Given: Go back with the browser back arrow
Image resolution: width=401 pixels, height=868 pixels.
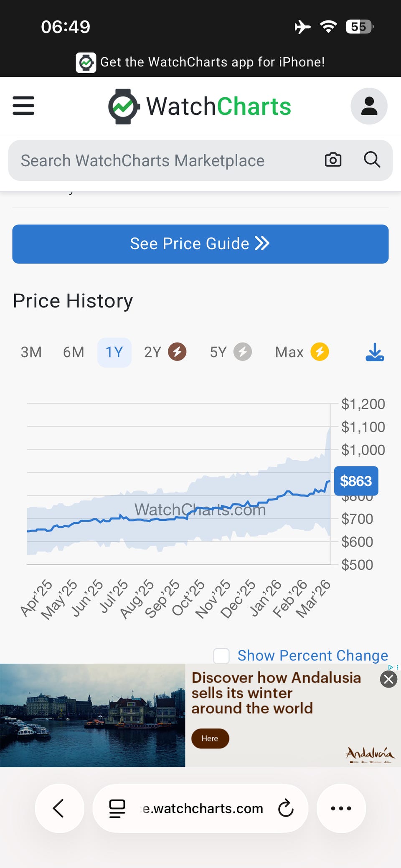Looking at the screenshot, I should 59,808.
